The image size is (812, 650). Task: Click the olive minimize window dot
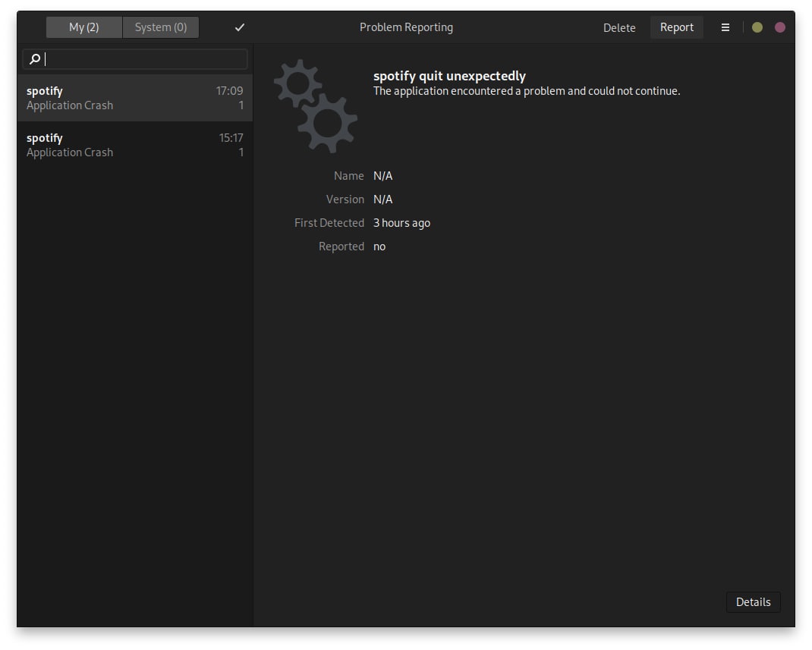[757, 27]
